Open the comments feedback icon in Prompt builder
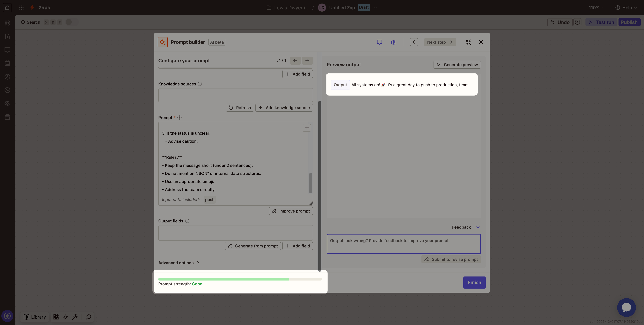This screenshot has height=325, width=644. [x=380, y=42]
